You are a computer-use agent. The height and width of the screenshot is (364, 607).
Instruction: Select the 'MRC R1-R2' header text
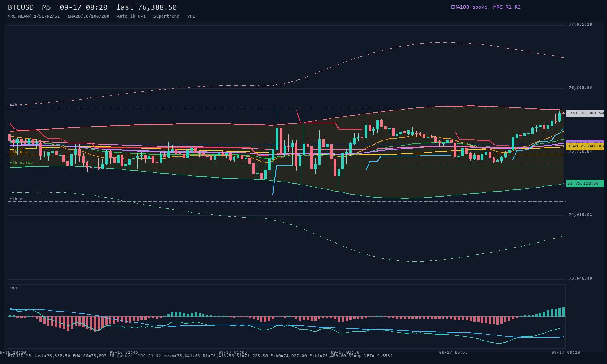coord(507,7)
